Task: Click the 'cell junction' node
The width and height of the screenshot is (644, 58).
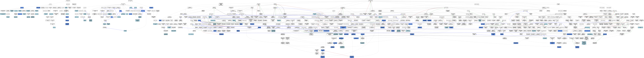Action: (85, 8)
